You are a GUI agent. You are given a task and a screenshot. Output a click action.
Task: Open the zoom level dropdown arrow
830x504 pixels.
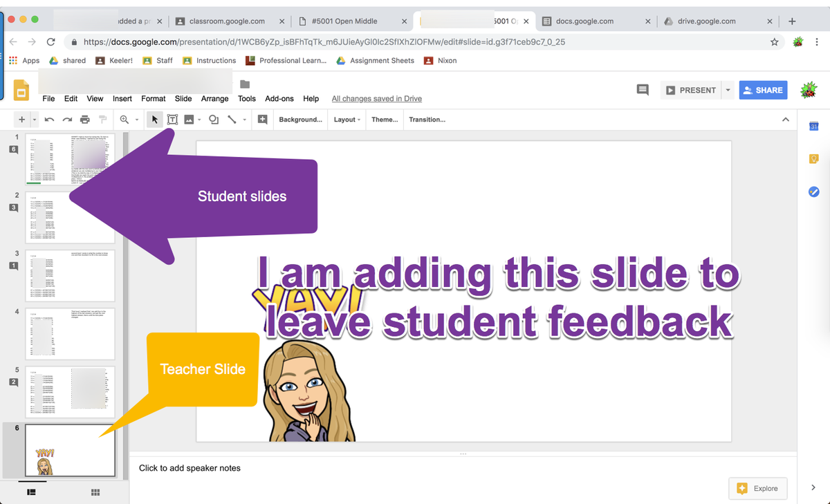coord(136,120)
